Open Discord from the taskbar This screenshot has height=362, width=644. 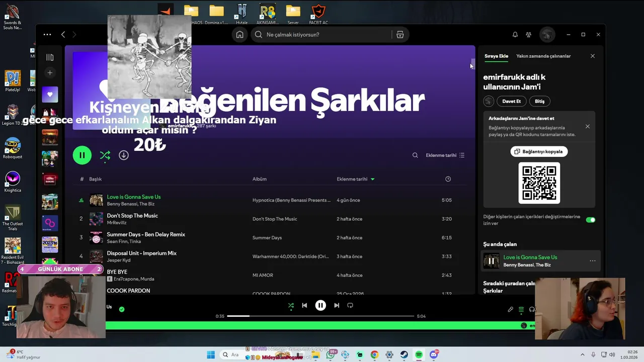point(434,354)
